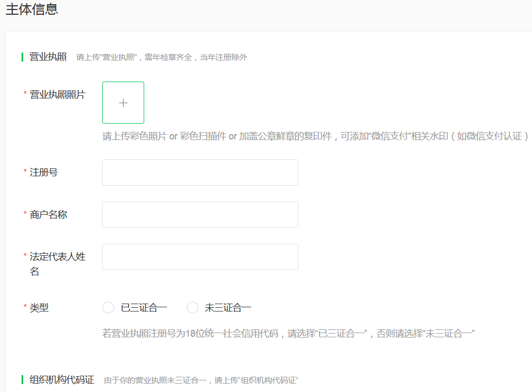Click the 18位统一社会信用代码 hint text
The image size is (532, 392).
[x=288, y=334]
